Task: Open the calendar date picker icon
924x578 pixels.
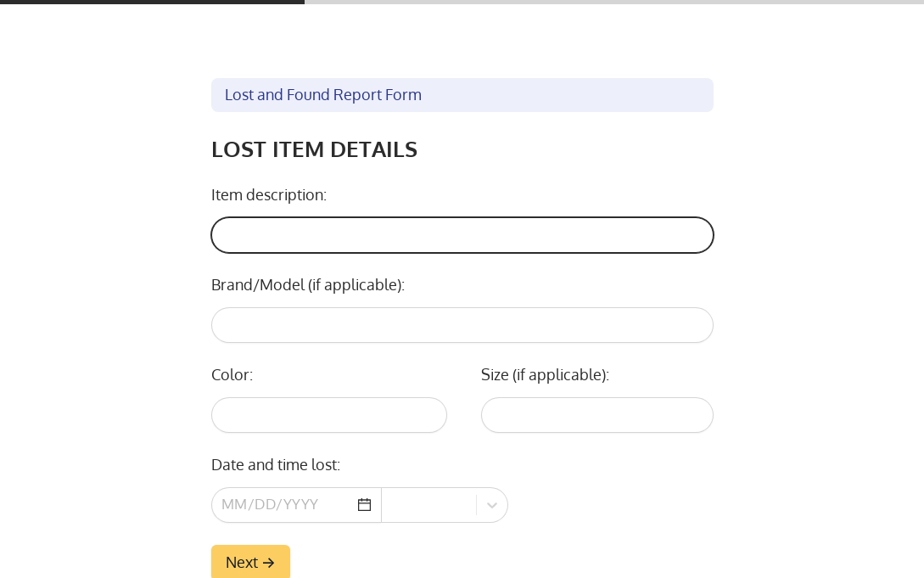Action: (365, 505)
